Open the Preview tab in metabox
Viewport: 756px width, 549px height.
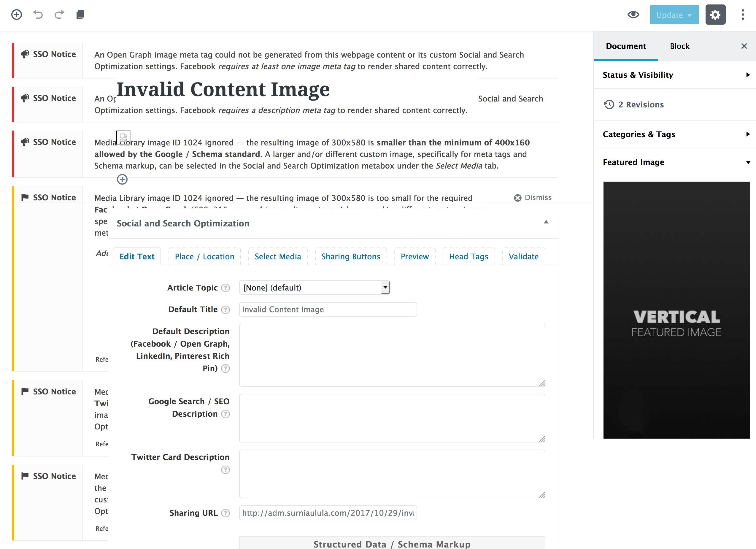(x=415, y=256)
